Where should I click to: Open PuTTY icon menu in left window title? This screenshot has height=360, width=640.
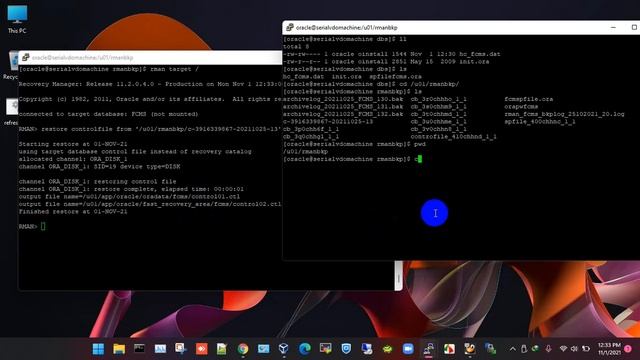pos(25,58)
